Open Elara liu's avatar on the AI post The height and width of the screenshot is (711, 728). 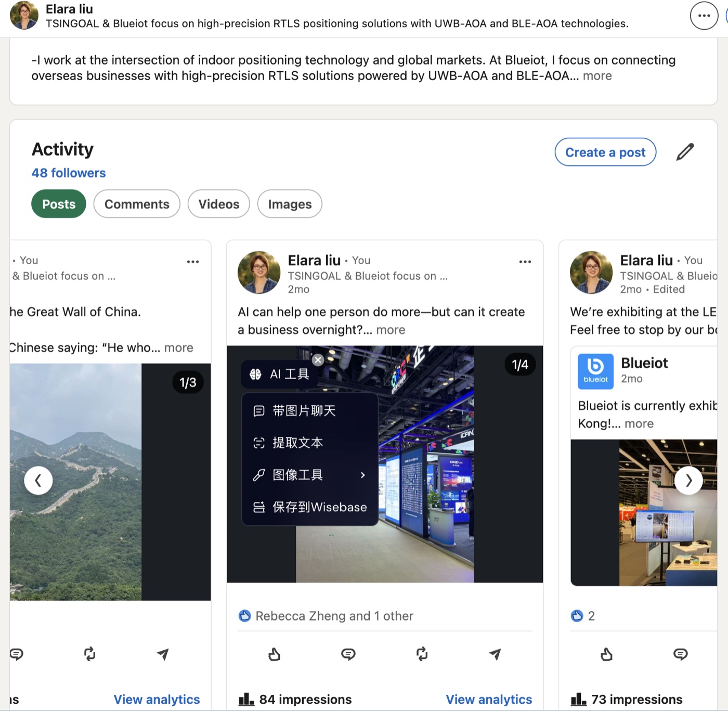pos(259,273)
